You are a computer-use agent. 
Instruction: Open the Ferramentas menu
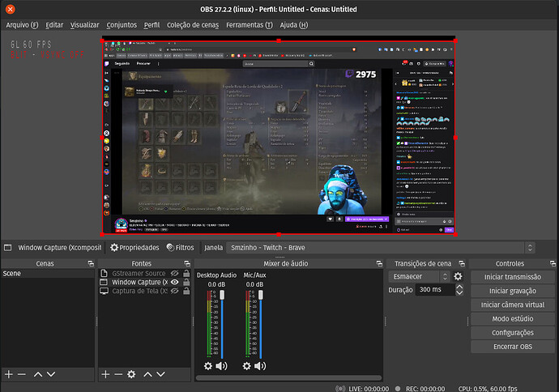pyautogui.click(x=249, y=25)
